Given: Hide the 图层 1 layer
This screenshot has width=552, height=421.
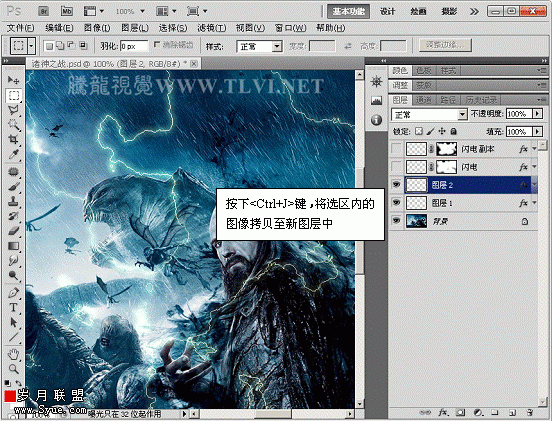Looking at the screenshot, I should (x=396, y=203).
